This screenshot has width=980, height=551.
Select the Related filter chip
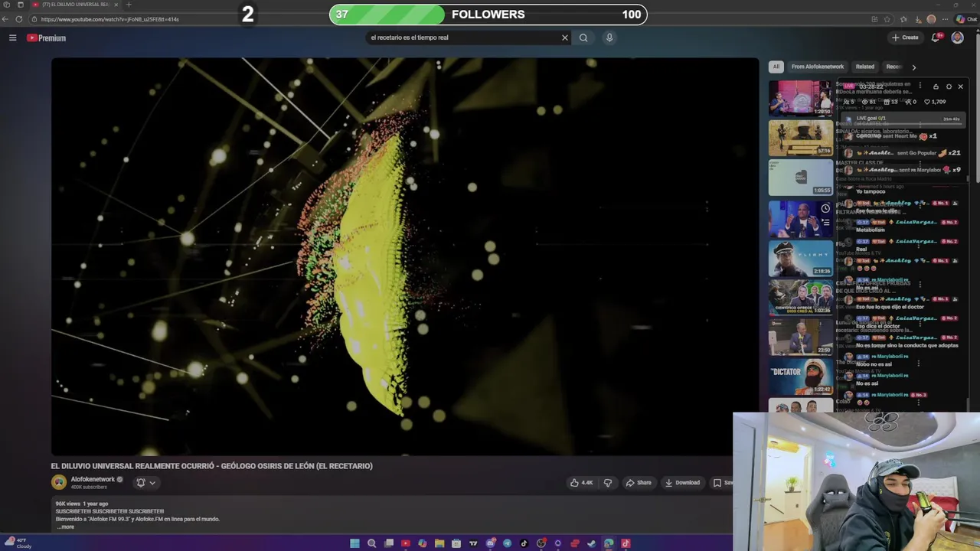(x=865, y=67)
